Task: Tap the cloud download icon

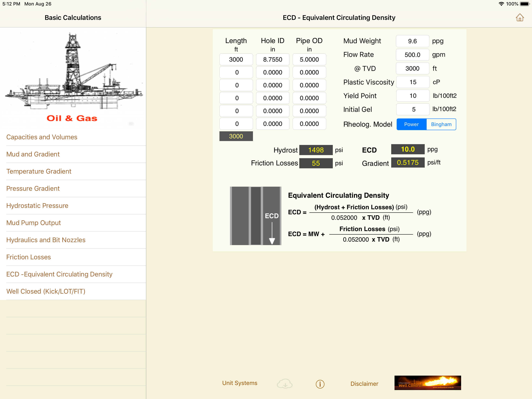Action: click(284, 384)
